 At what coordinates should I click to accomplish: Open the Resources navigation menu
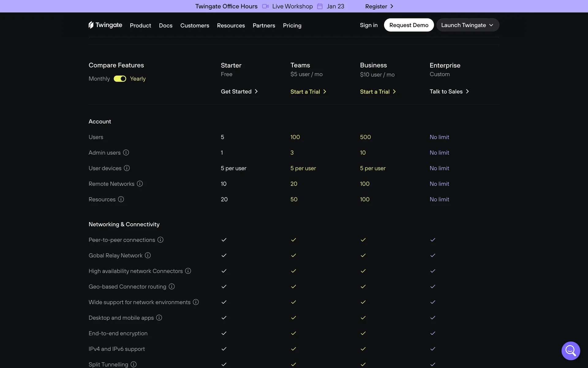click(231, 25)
